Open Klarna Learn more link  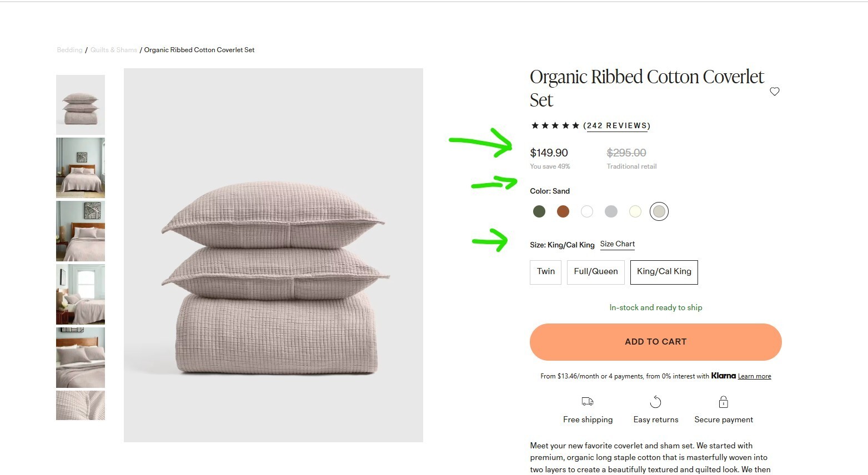pyautogui.click(x=754, y=376)
